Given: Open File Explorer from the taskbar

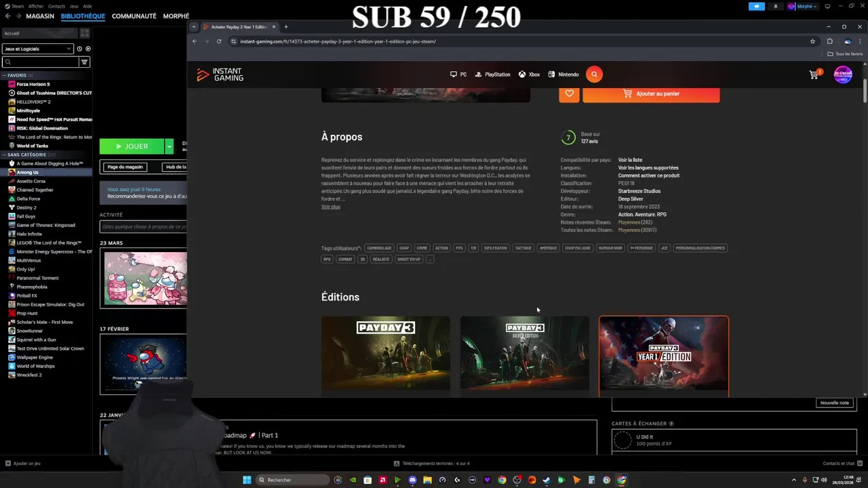Looking at the screenshot, I should pyautogui.click(x=427, y=480).
